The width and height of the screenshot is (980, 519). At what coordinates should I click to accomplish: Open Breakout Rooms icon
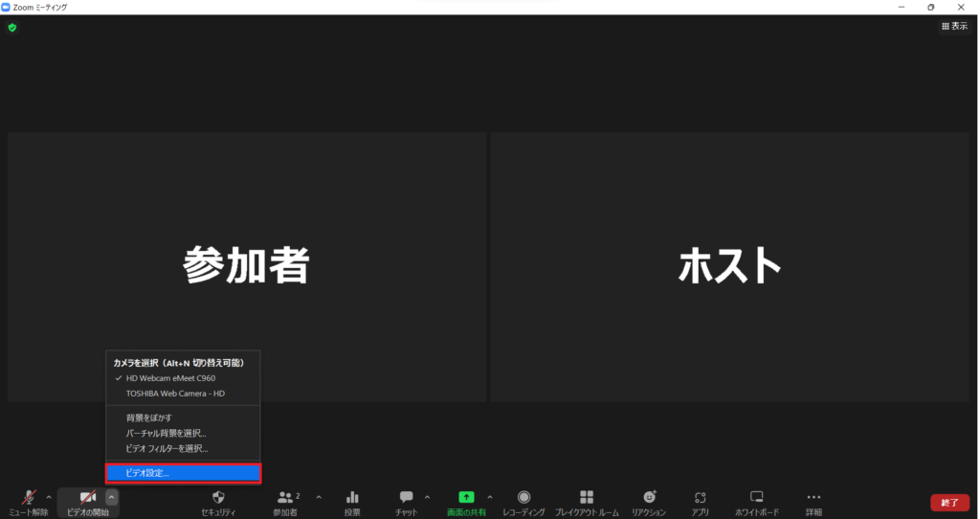(x=587, y=498)
